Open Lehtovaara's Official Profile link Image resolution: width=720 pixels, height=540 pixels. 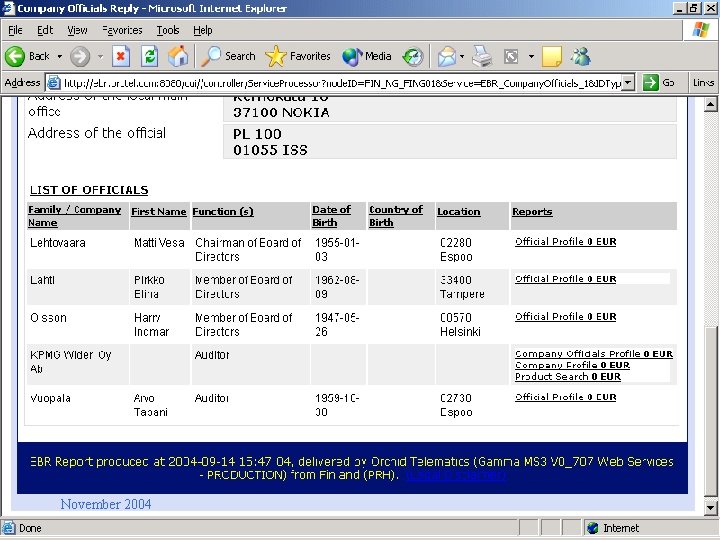[565, 242]
